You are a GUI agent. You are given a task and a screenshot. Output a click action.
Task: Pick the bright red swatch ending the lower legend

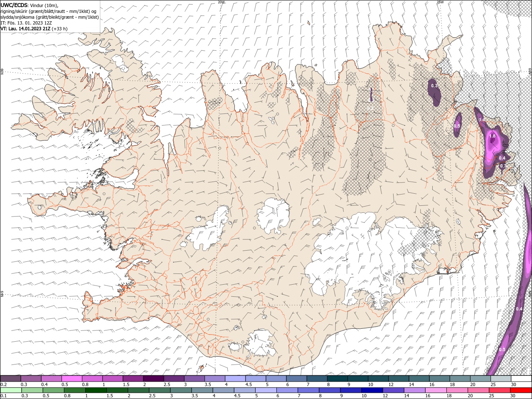tap(521, 390)
